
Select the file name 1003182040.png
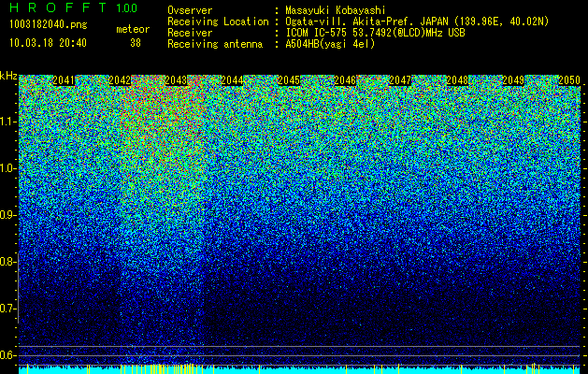49,25
